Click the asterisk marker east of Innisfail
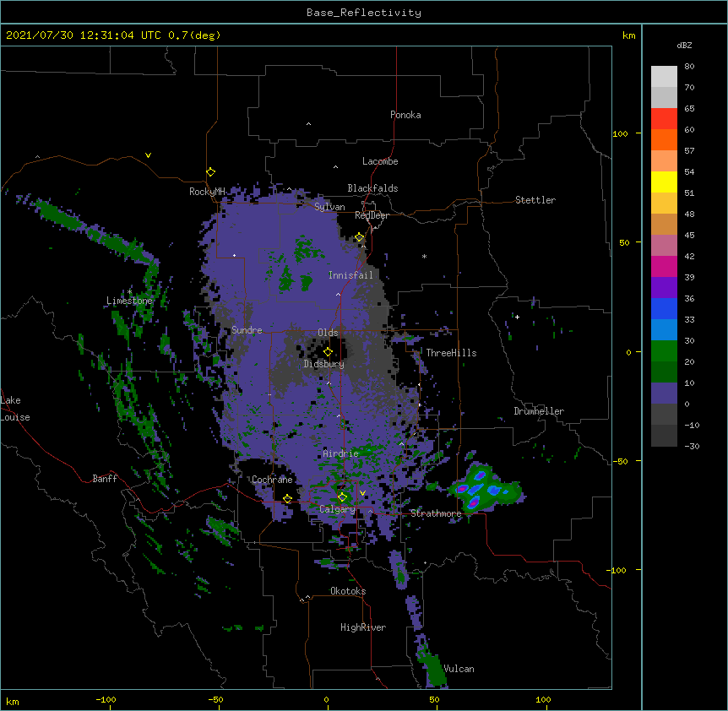The width and height of the screenshot is (728, 711). click(x=424, y=256)
